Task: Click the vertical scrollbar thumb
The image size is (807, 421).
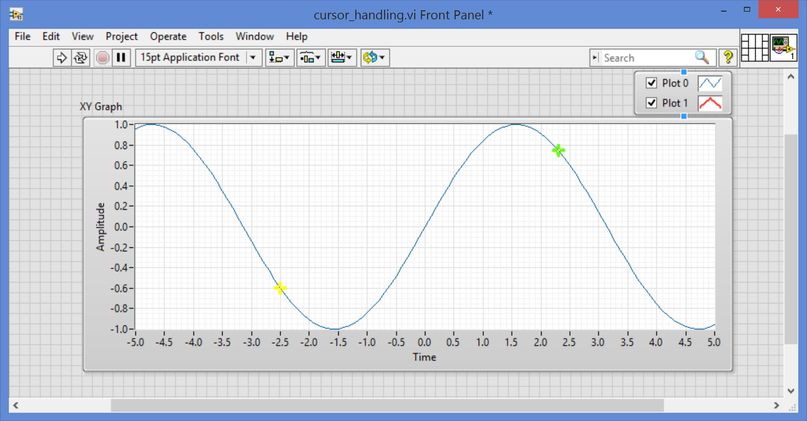Action: click(x=791, y=239)
